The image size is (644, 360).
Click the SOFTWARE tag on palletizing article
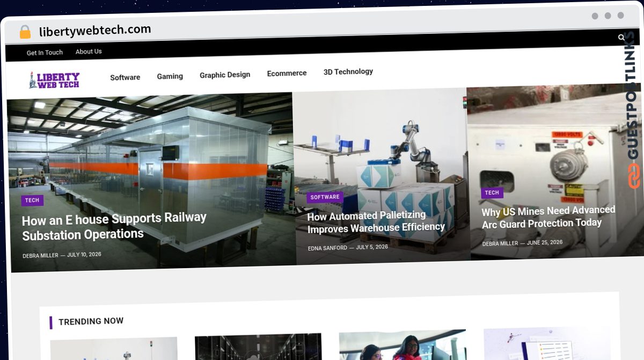click(325, 197)
